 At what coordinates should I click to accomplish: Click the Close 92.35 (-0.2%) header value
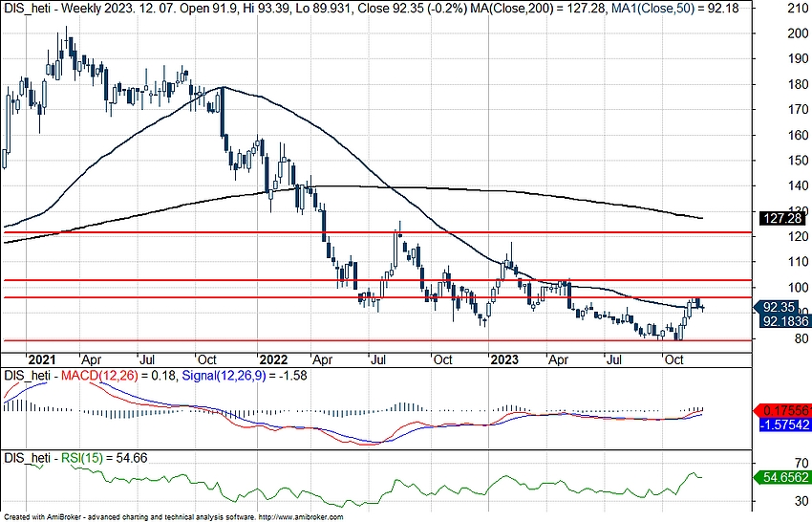coord(413,8)
